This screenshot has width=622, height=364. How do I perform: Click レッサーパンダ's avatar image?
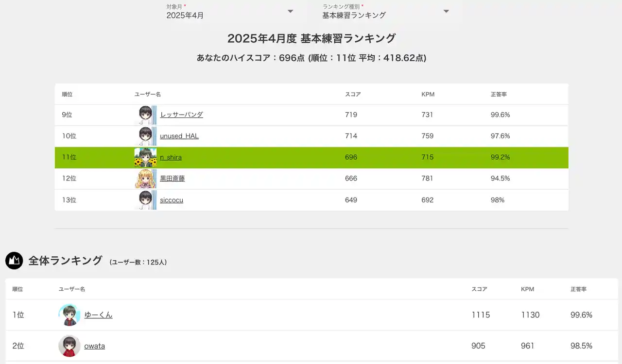point(145,115)
